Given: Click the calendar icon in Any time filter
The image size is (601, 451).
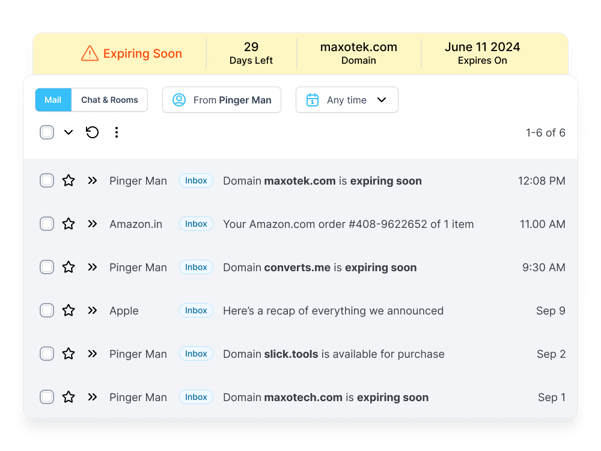Looking at the screenshot, I should tap(312, 100).
